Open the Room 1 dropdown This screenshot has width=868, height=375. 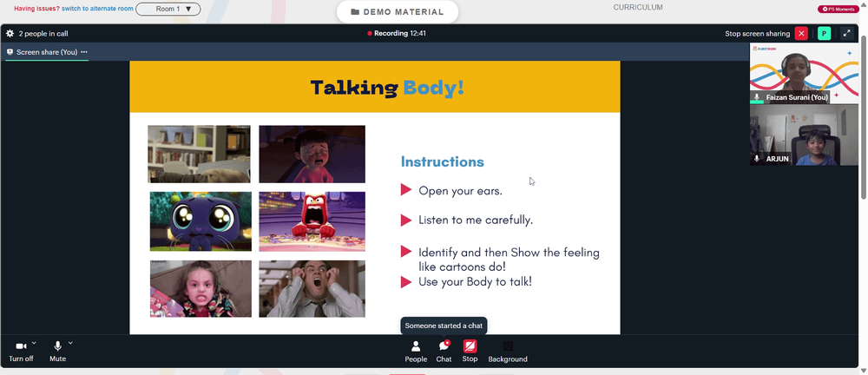point(168,9)
